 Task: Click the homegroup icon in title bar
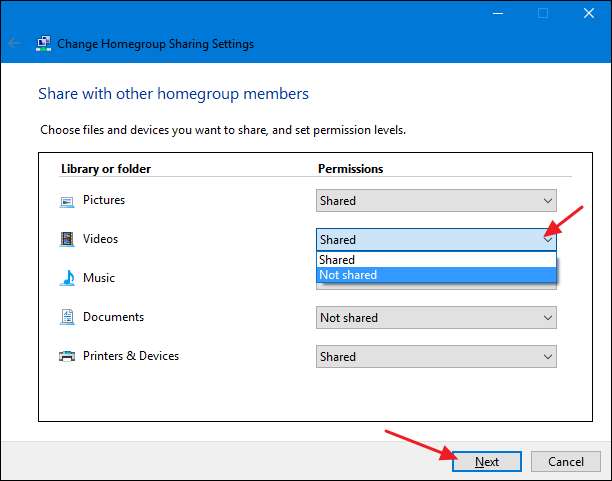pyautogui.click(x=43, y=44)
